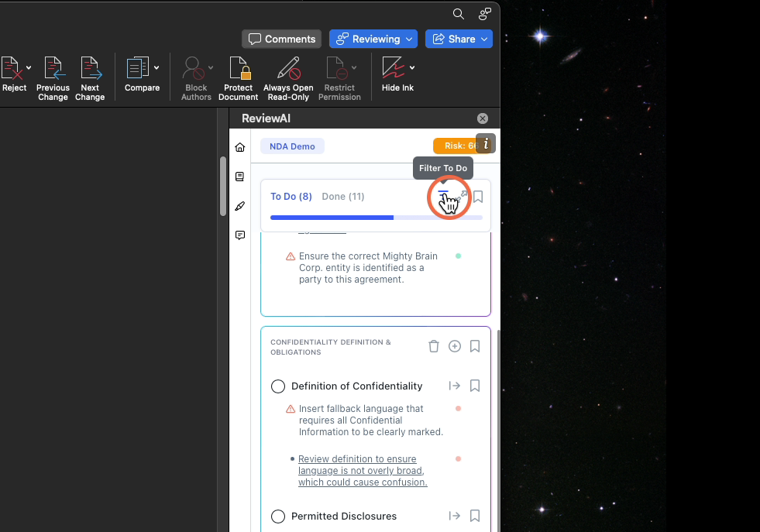Click the CONFIDENTIALITY DEFINITION & OBLIGATIONS header
Viewport: 760px width, 532px height.
point(331,347)
